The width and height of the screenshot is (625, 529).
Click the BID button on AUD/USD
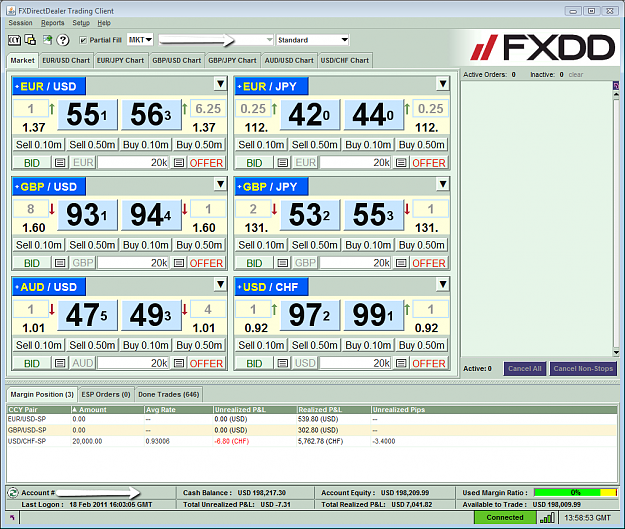[x=32, y=363]
